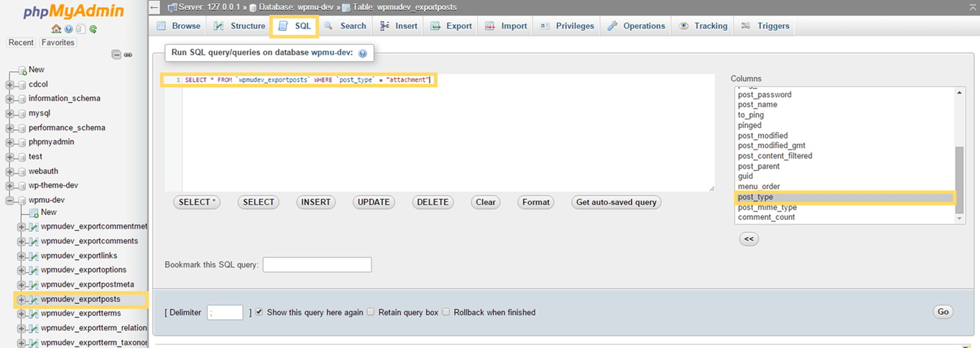
Task: Click the Import tab icon
Action: (x=491, y=26)
